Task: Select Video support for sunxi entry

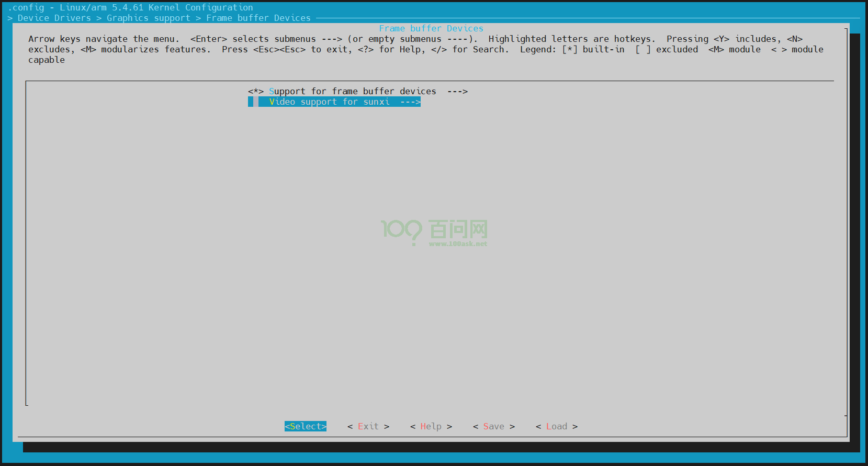Action: tap(329, 102)
